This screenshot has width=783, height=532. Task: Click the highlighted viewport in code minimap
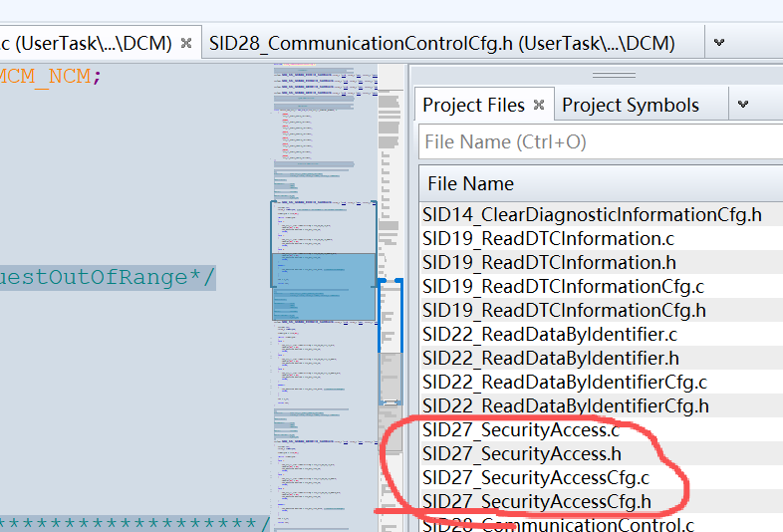[x=324, y=287]
